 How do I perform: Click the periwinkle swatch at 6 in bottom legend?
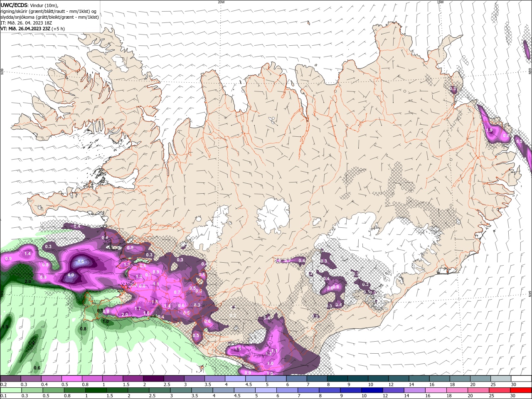coord(287,390)
